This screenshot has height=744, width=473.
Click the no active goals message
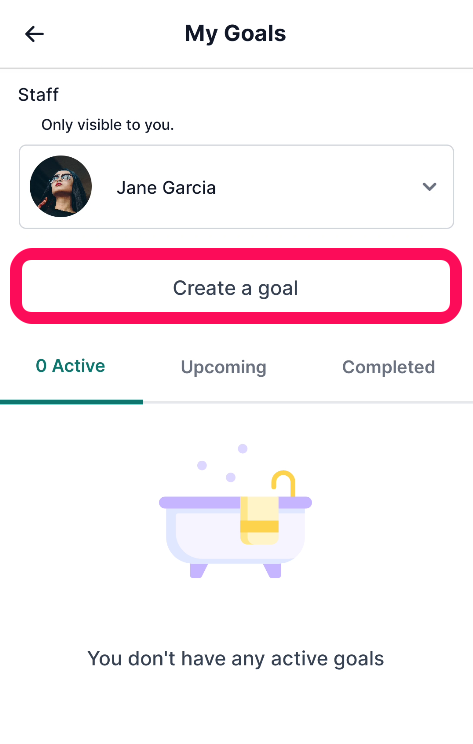coord(236,659)
